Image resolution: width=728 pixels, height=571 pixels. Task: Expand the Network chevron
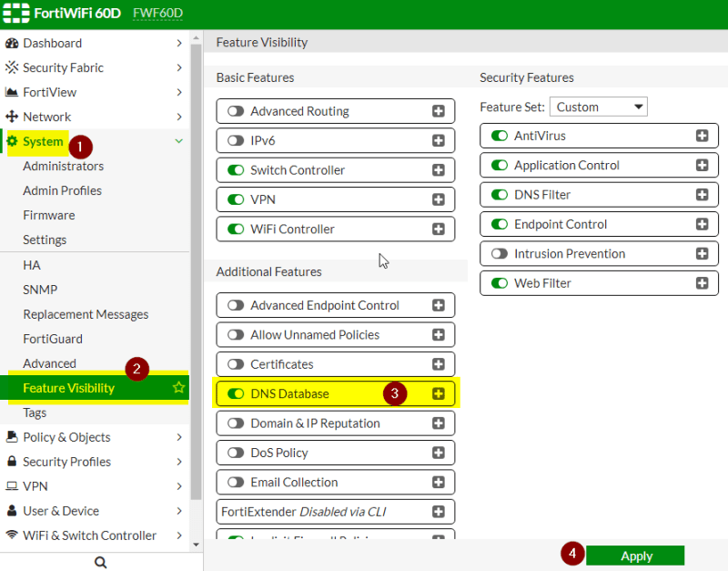click(x=179, y=117)
